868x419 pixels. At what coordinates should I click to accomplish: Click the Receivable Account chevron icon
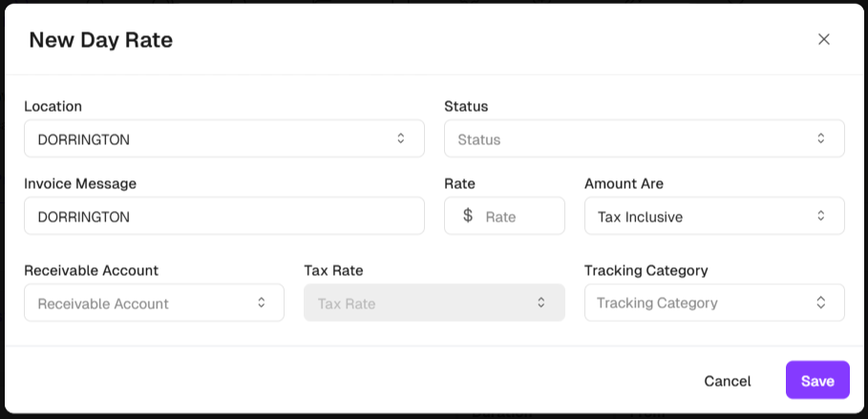point(261,303)
